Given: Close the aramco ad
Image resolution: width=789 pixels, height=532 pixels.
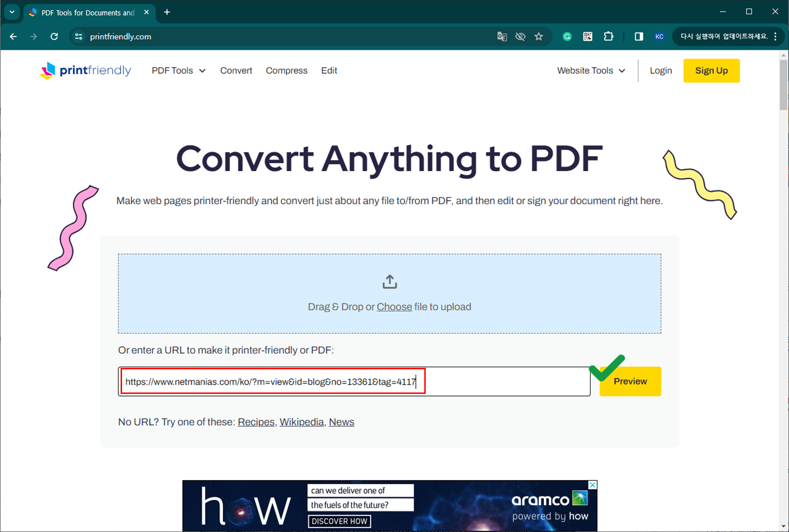Looking at the screenshot, I should [x=593, y=485].
